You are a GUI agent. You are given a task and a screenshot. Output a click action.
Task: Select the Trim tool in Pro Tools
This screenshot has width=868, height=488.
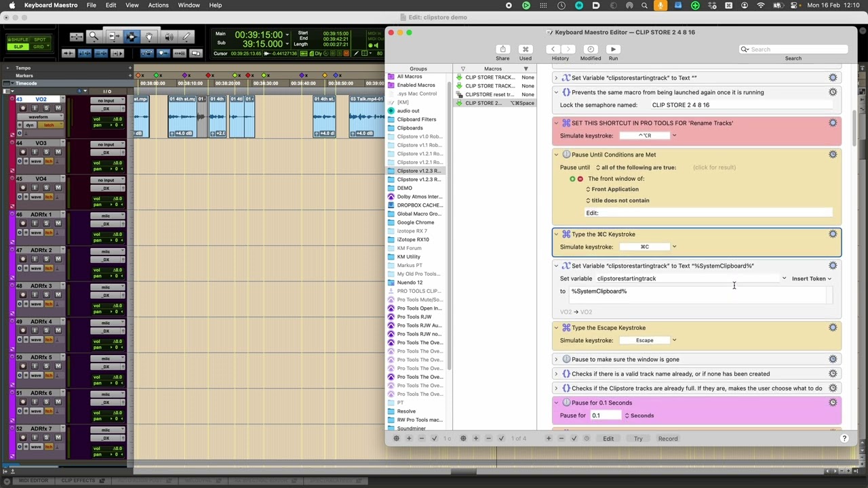(x=113, y=37)
